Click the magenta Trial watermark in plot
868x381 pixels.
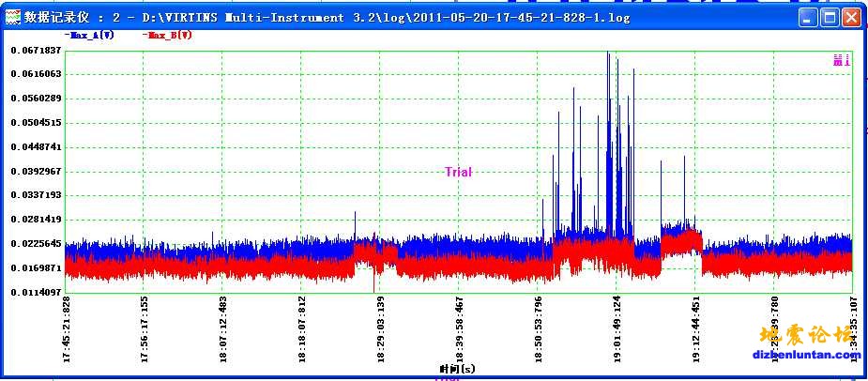pyautogui.click(x=458, y=172)
